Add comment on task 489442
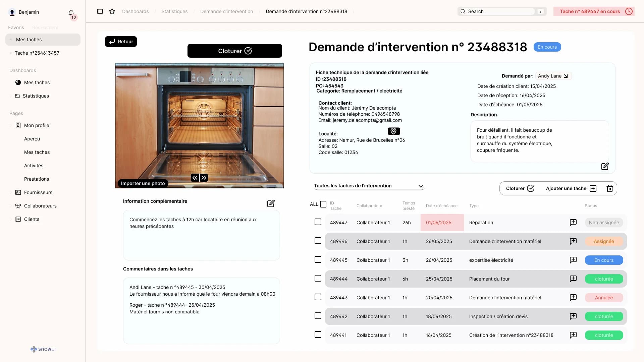The image size is (644, 362). click(573, 316)
